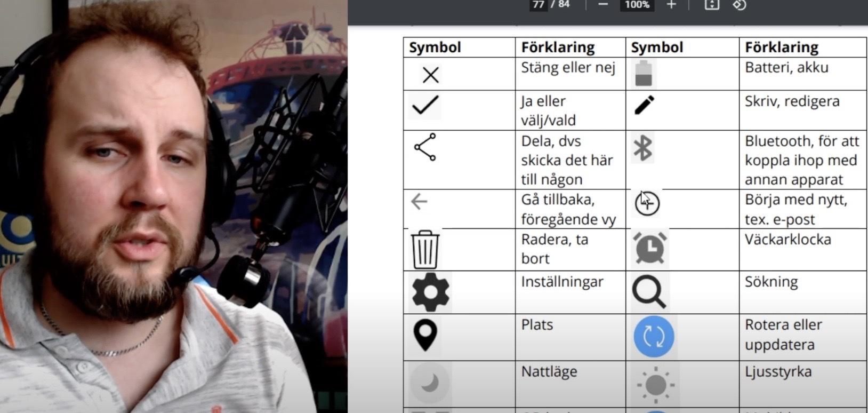The height and width of the screenshot is (413, 868).
Task: Click the text 'Batteri, akku'
Action: 786,68
